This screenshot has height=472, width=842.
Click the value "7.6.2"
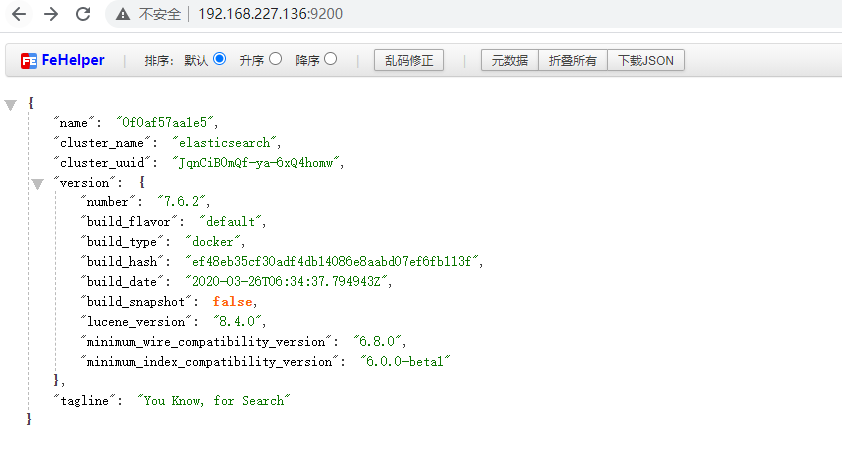tap(181, 202)
